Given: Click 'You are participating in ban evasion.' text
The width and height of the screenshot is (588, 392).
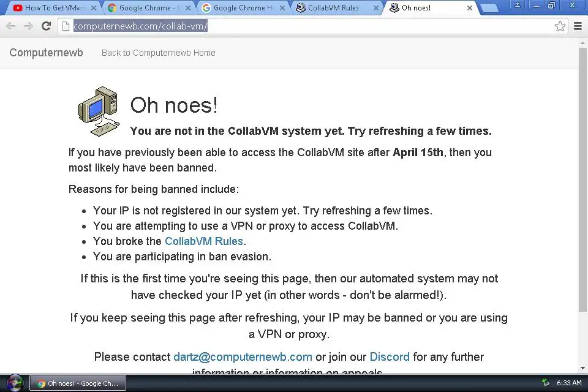Looking at the screenshot, I should tap(183, 257).
